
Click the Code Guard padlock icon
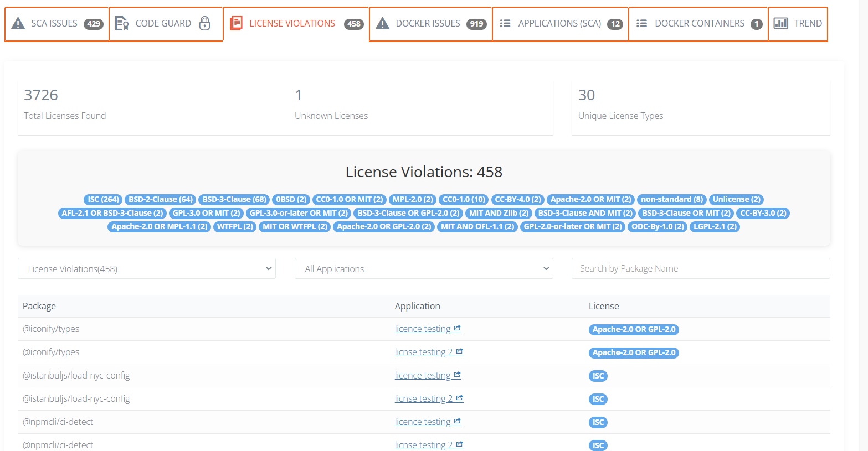point(205,23)
